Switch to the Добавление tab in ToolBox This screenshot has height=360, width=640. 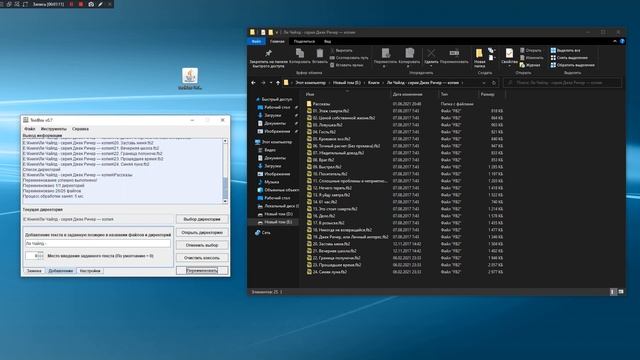(60, 271)
